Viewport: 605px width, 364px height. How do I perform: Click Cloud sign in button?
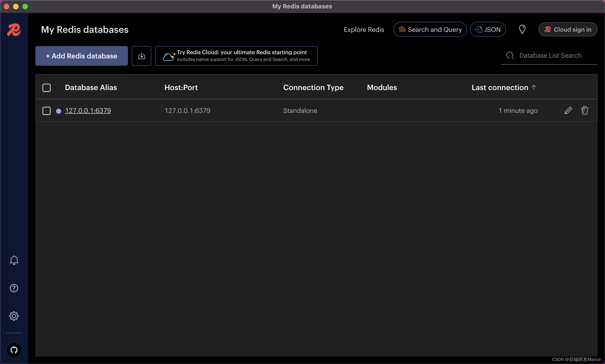point(568,29)
